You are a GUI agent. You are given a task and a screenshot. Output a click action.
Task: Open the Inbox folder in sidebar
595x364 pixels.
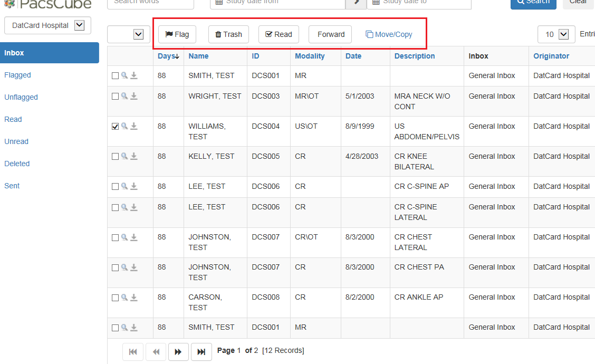pos(50,53)
